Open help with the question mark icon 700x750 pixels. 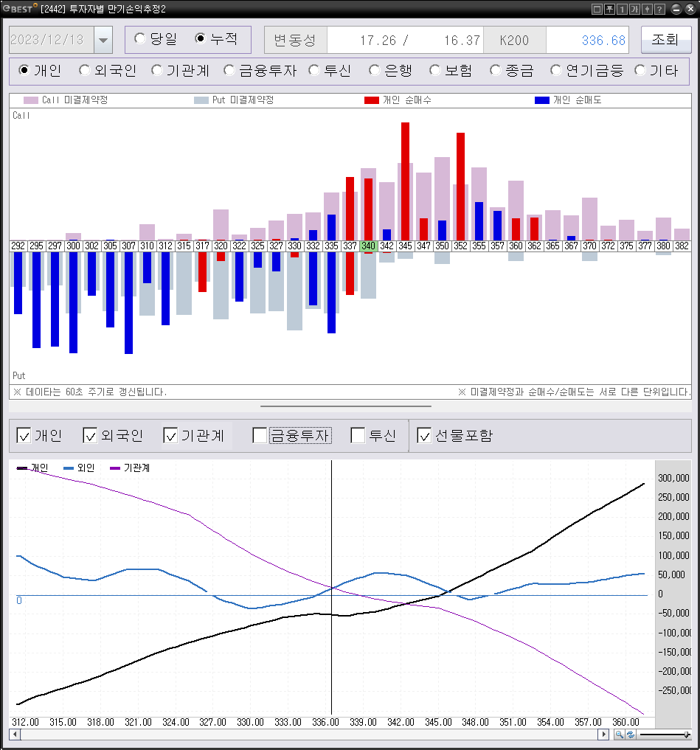pyautogui.click(x=659, y=9)
